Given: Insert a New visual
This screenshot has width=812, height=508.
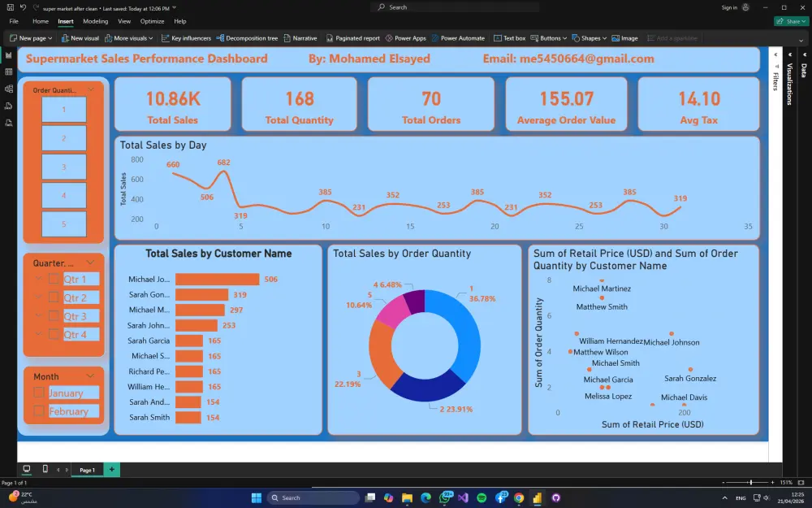Looking at the screenshot, I should pos(80,38).
